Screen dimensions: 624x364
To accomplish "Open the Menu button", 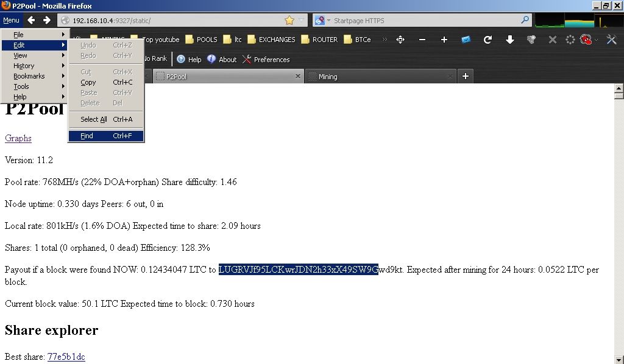I will pyautogui.click(x=11, y=20).
